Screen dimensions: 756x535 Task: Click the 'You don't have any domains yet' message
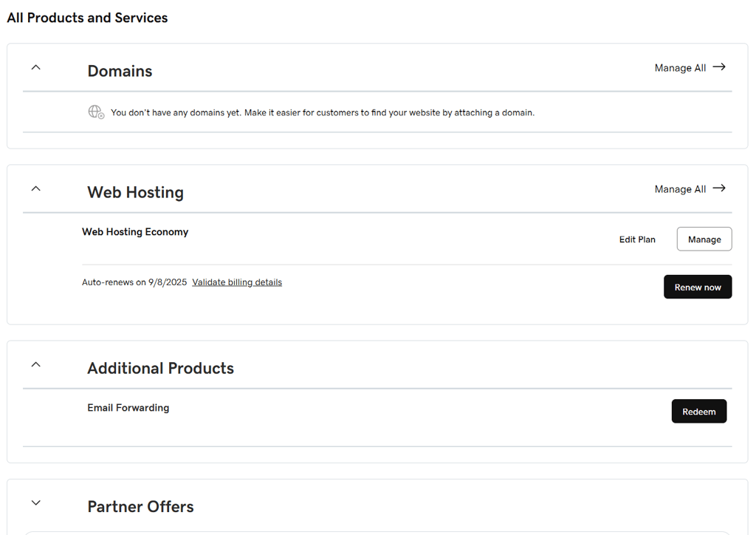[323, 113]
